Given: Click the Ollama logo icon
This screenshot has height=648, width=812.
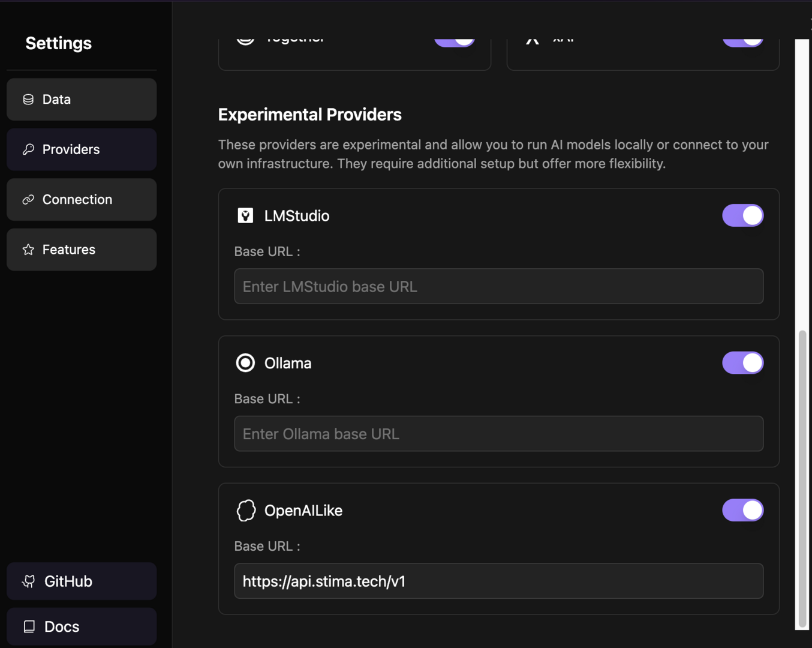Looking at the screenshot, I should [245, 363].
